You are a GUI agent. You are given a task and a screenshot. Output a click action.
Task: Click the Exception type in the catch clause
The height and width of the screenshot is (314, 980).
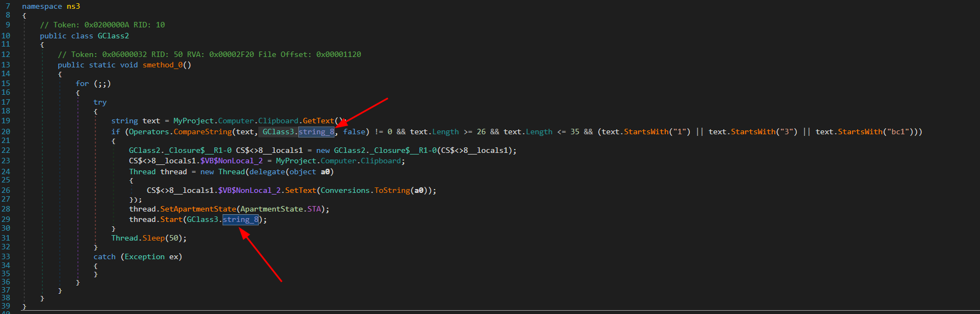(x=144, y=256)
